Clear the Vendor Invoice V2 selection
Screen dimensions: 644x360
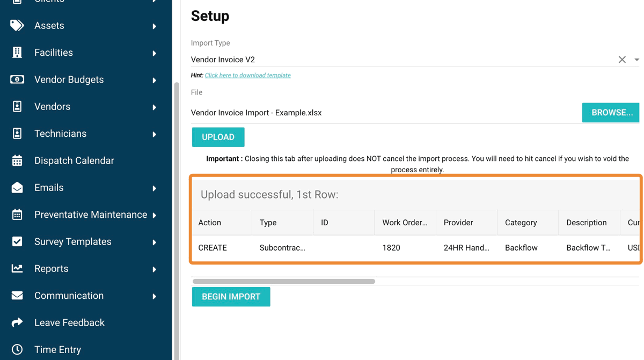point(622,60)
